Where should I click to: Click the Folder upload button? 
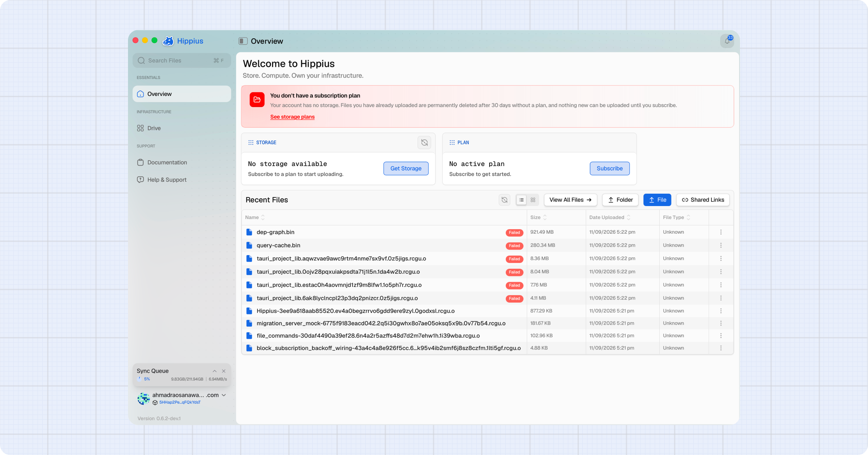coord(620,200)
